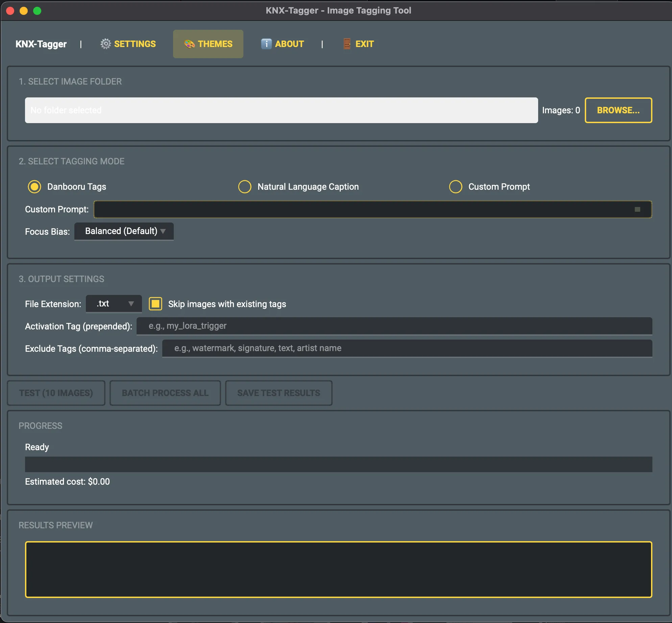672x623 pixels.
Task: Click the About info icon
Action: point(266,44)
